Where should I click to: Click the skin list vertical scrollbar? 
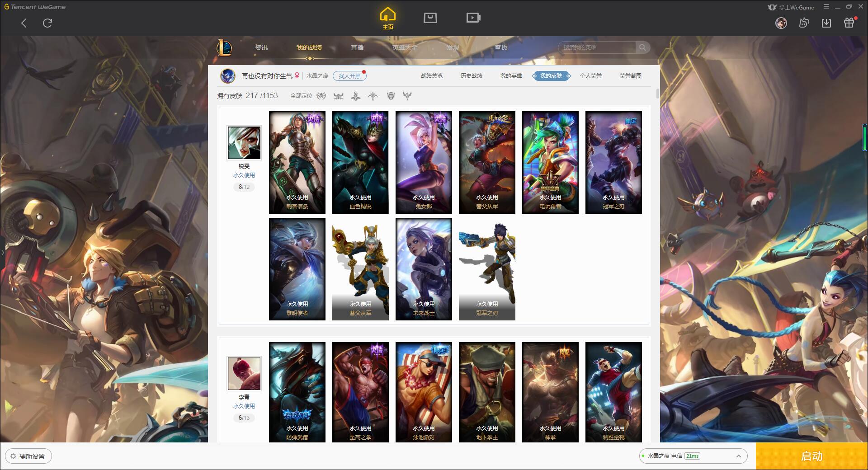pos(657,93)
